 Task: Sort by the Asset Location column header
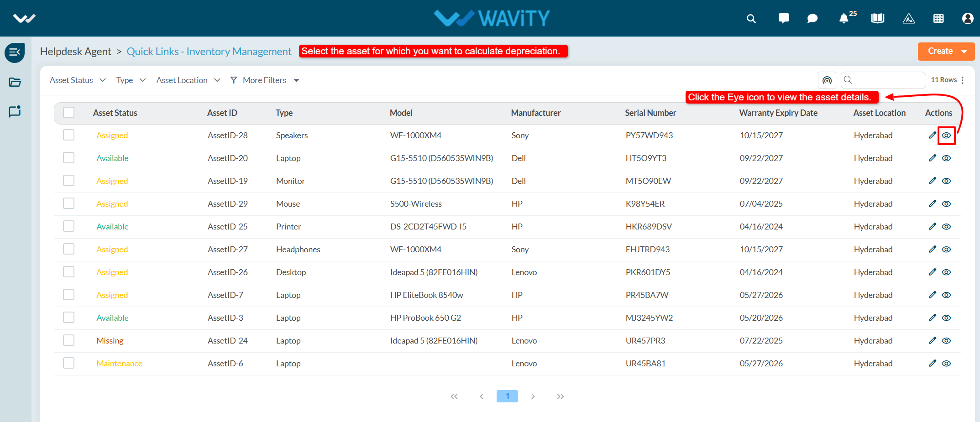(879, 113)
